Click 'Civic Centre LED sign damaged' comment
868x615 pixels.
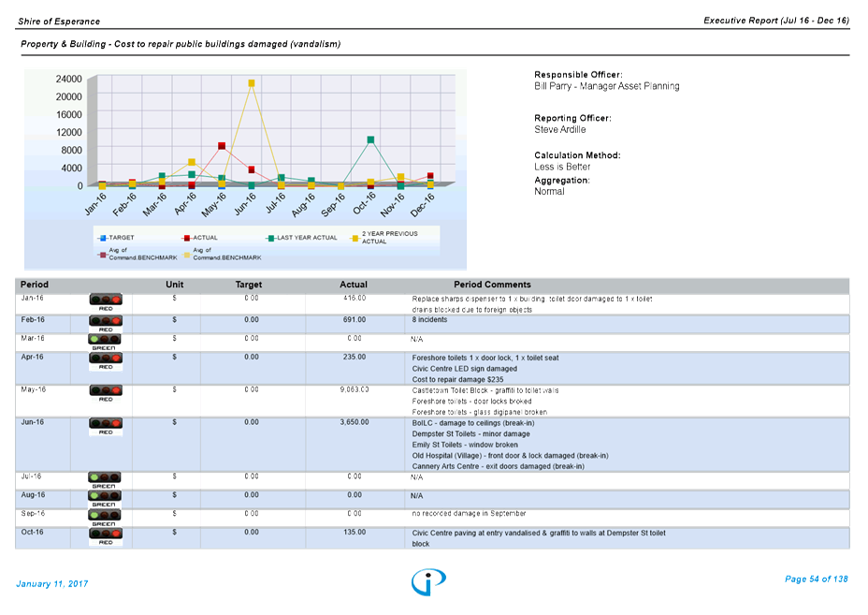tap(465, 369)
